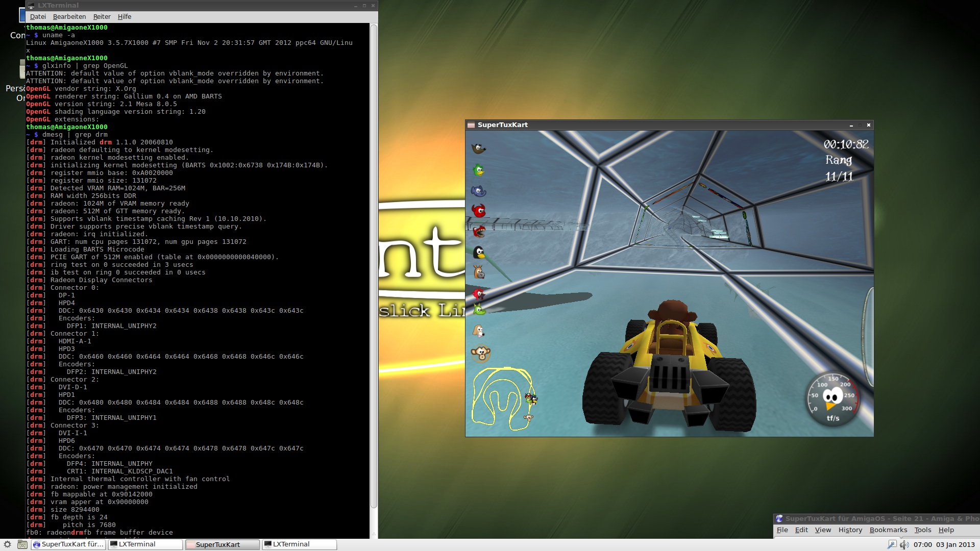Image resolution: width=980 pixels, height=551 pixels.
Task: Click the SuperTuxKart window title icon
Action: point(471,125)
